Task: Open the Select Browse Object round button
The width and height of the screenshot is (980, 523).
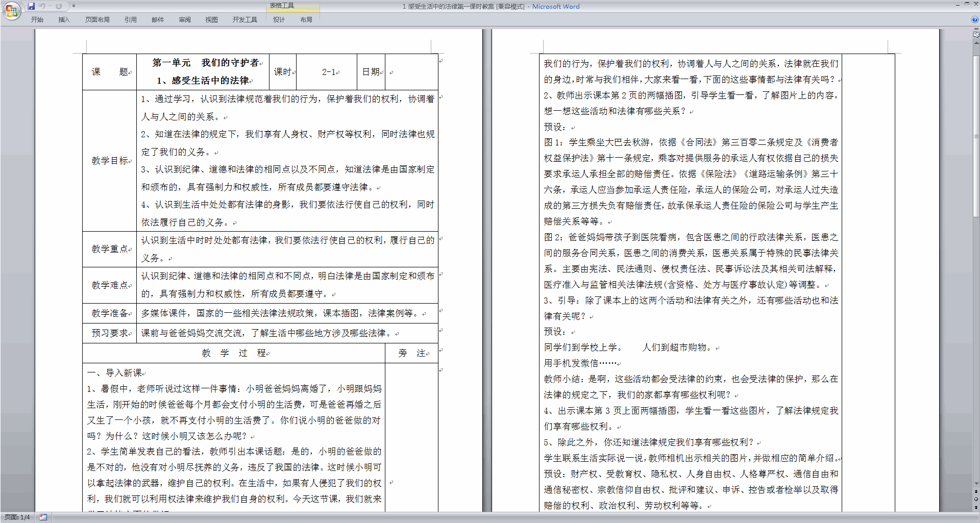Action: click(x=976, y=500)
